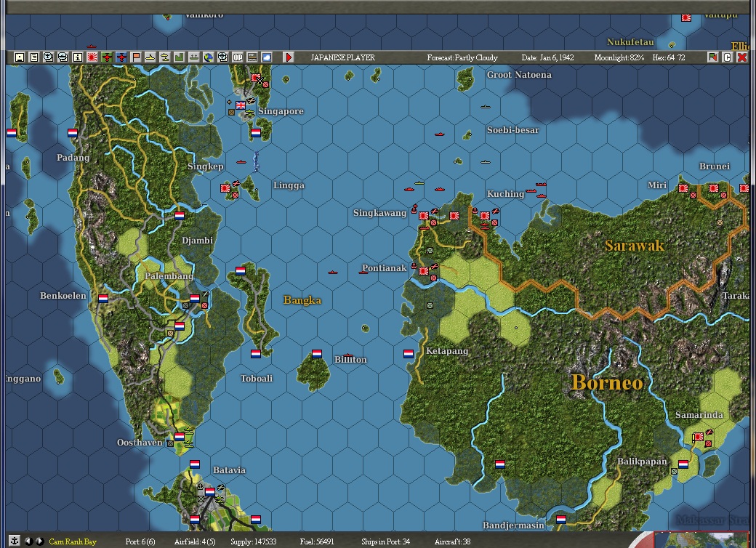Click the green and red flag icon
The height and width of the screenshot is (548, 756).
712,57
